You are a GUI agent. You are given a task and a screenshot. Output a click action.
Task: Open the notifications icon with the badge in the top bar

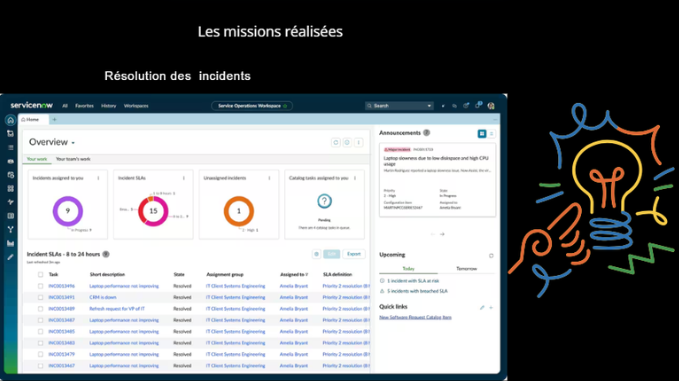pyautogui.click(x=478, y=105)
